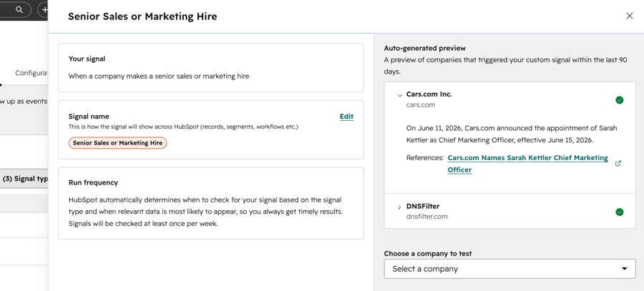The width and height of the screenshot is (644, 291).
Task: Open Cars.com Names Sarah Kettler reference link
Action: 527,164
